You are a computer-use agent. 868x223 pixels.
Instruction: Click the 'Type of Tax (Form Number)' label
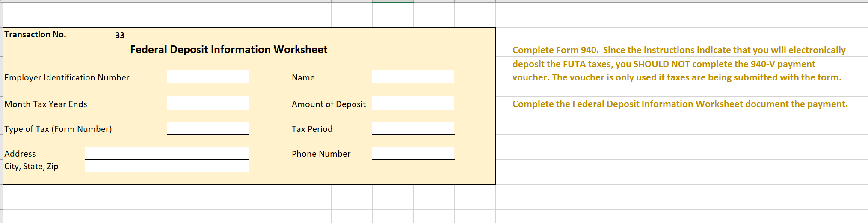tap(58, 129)
